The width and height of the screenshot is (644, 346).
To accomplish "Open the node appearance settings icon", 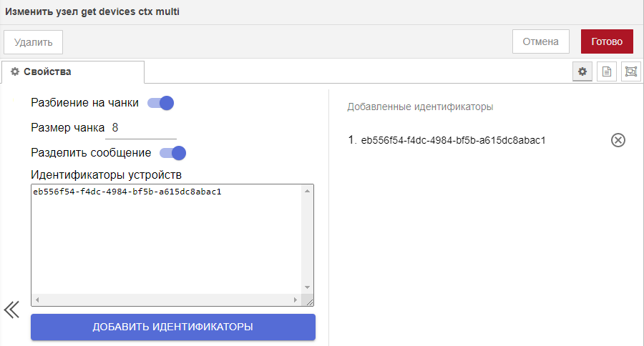I will click(630, 71).
